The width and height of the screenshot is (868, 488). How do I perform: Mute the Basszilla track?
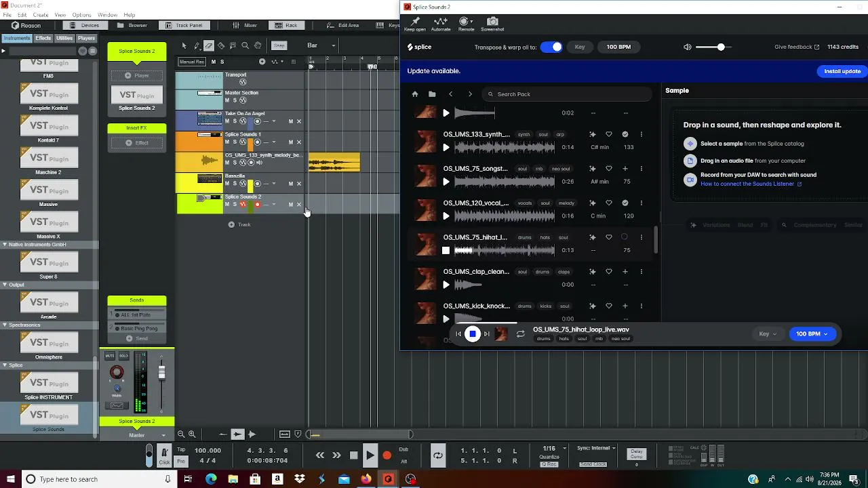[227, 183]
